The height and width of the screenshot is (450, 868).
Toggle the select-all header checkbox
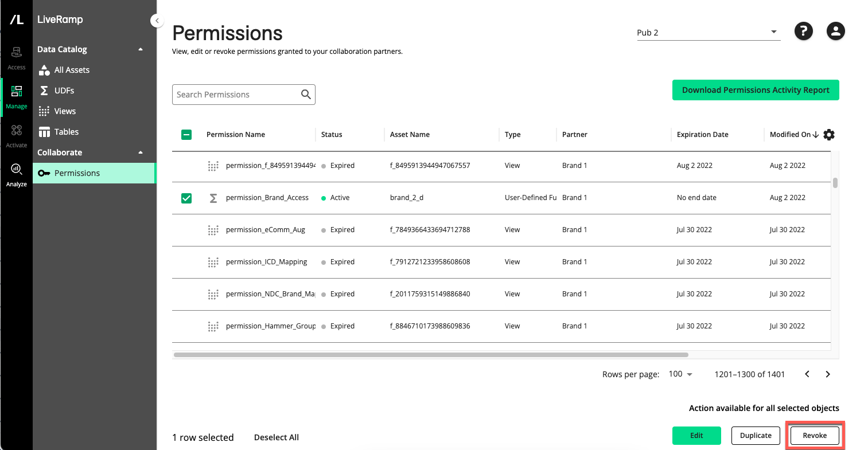click(x=186, y=135)
